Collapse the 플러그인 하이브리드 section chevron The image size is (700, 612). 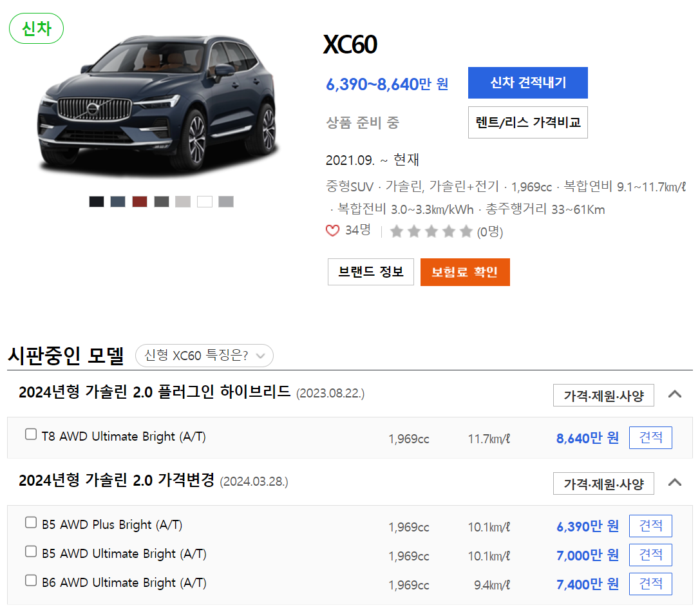[674, 394]
